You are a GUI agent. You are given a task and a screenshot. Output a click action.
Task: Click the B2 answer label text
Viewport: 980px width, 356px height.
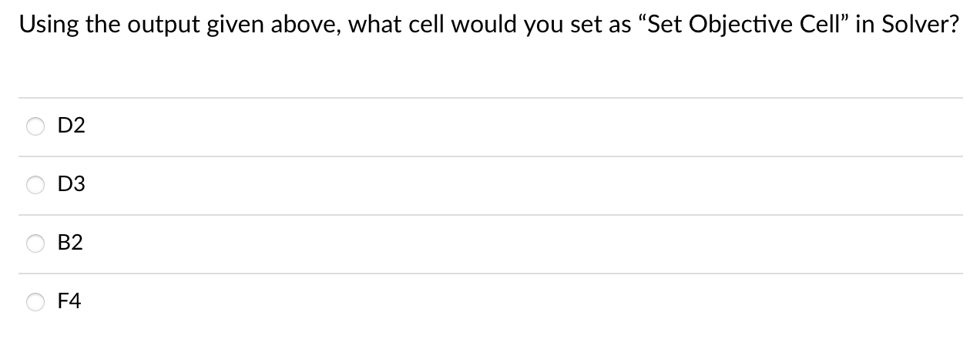(x=71, y=243)
